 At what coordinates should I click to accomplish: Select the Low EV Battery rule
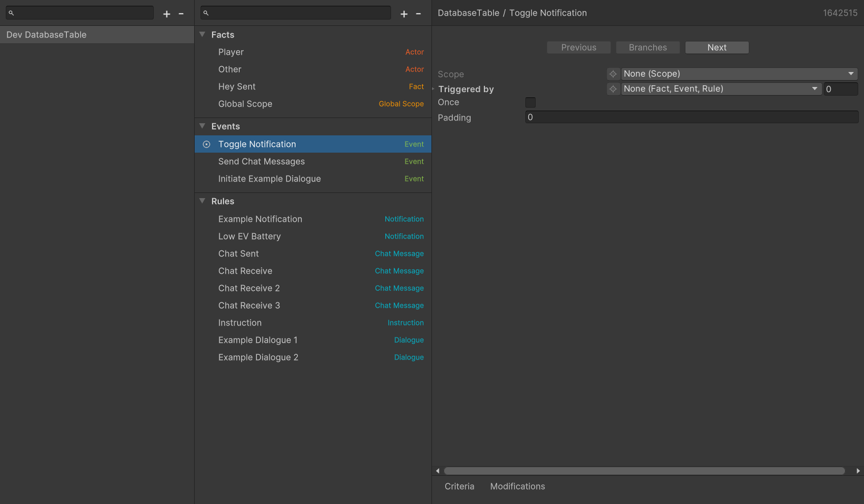pyautogui.click(x=313, y=236)
